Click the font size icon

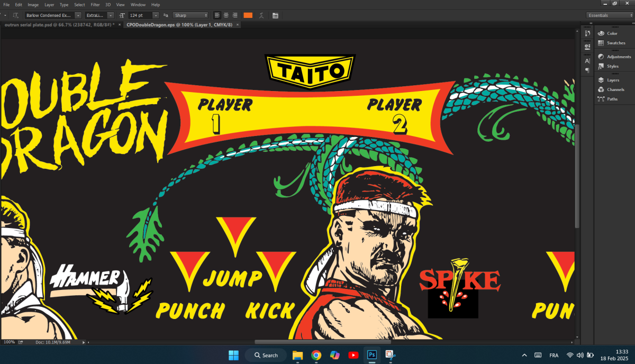122,15
